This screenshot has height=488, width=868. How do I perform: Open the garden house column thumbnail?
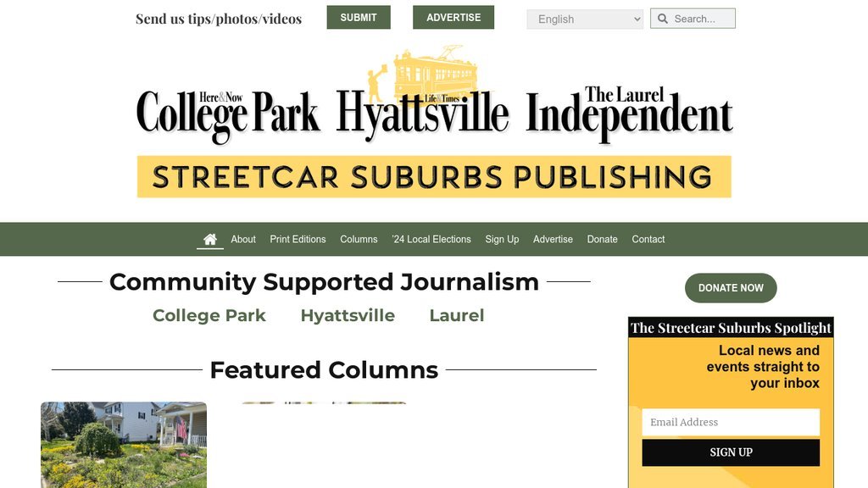124,445
